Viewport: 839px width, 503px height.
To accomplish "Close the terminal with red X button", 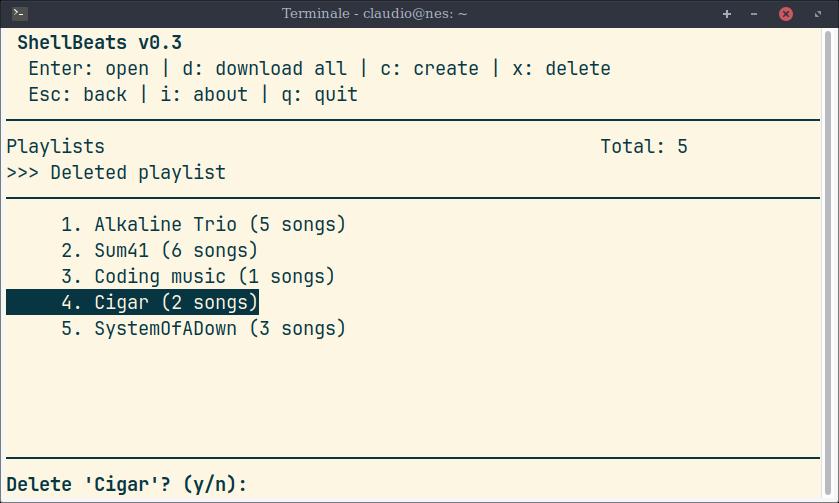I will coord(786,14).
